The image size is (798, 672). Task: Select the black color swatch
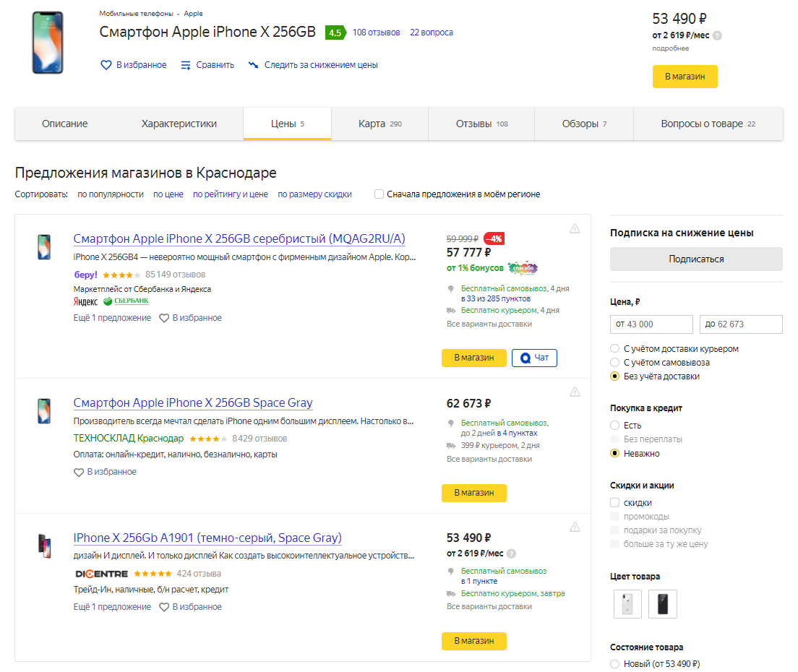pos(663,604)
